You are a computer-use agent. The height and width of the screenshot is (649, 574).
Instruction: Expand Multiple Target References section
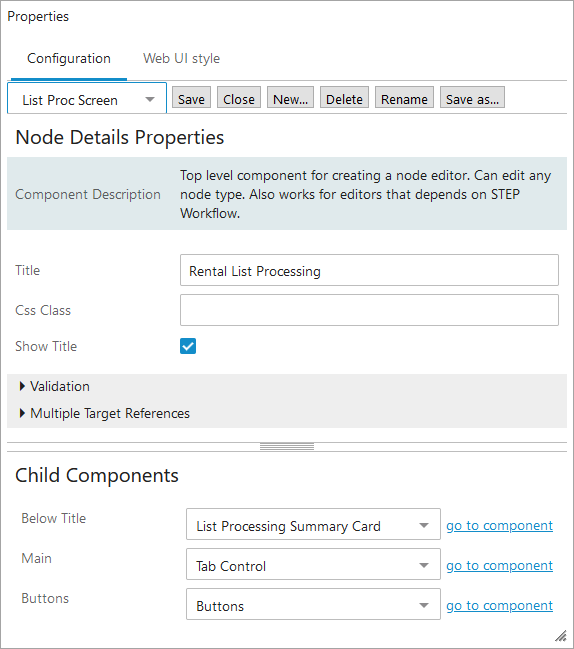pos(105,413)
